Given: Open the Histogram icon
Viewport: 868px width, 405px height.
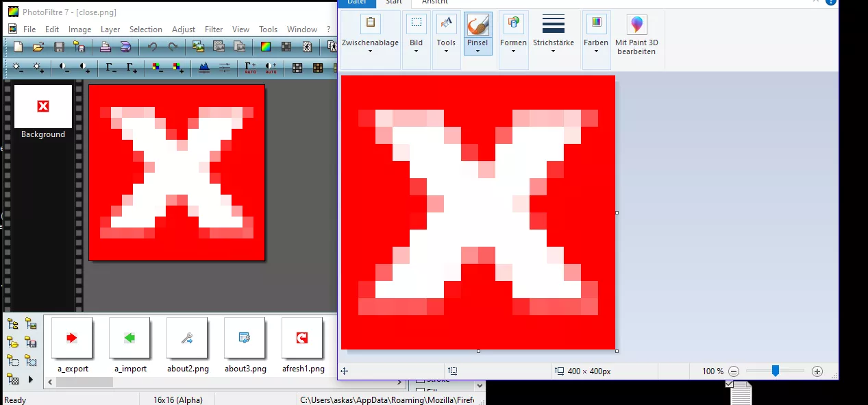Looking at the screenshot, I should pyautogui.click(x=203, y=67).
